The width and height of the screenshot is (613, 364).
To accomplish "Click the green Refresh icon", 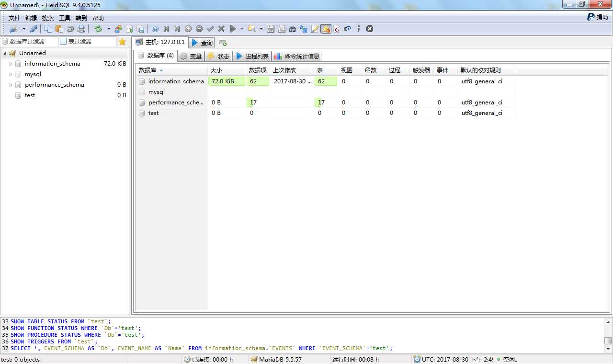I will pyautogui.click(x=98, y=29).
